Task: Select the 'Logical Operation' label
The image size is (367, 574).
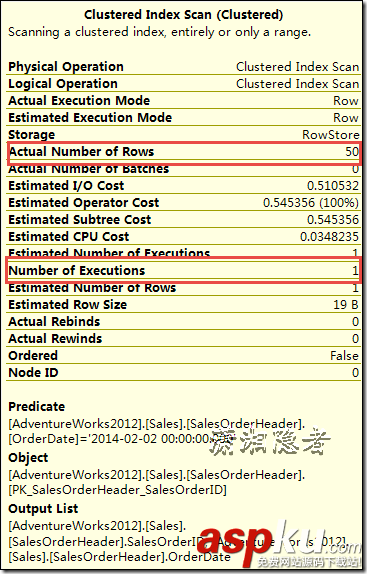Action: click(x=63, y=84)
